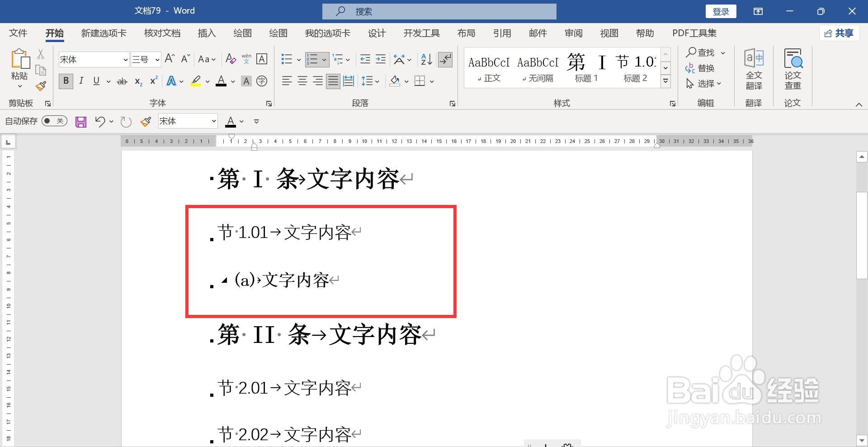Click the Share (共享) button
Screen dimensions: 868x447
coord(839,33)
